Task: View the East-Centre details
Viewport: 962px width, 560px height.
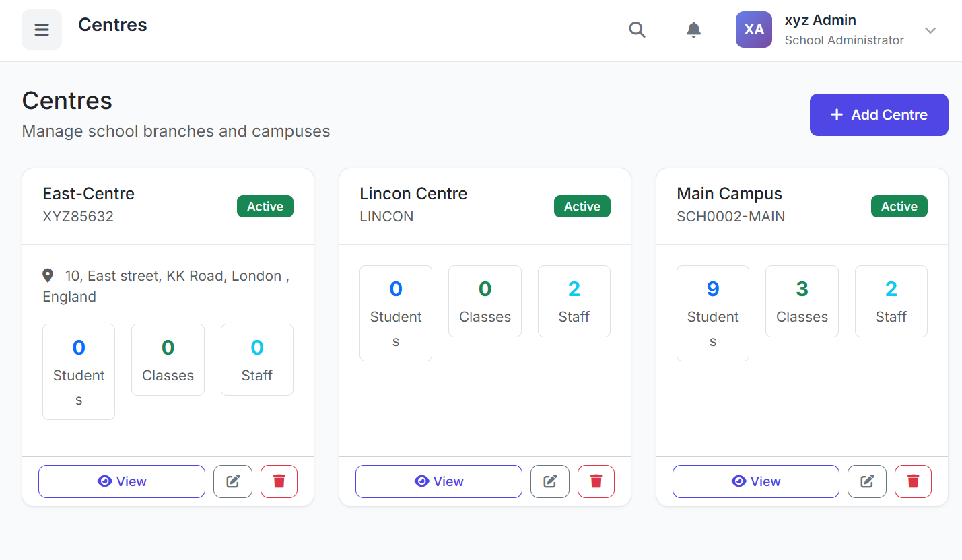Action: (122, 481)
